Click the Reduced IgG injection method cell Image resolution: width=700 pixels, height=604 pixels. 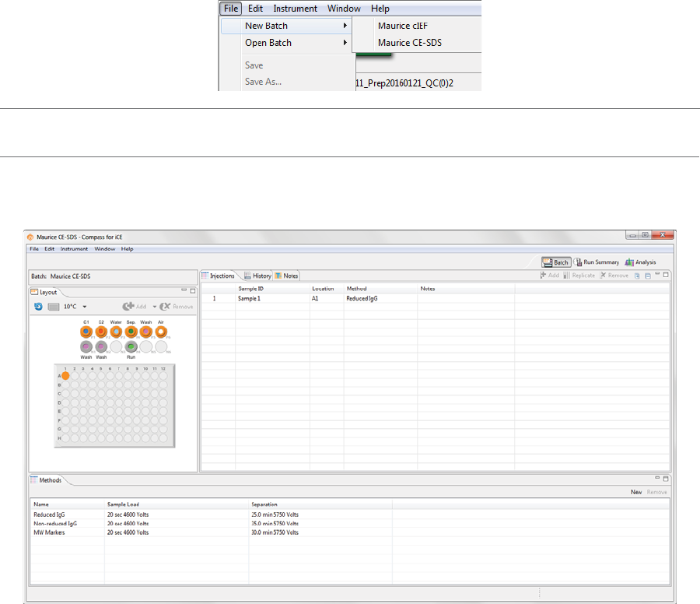380,298
